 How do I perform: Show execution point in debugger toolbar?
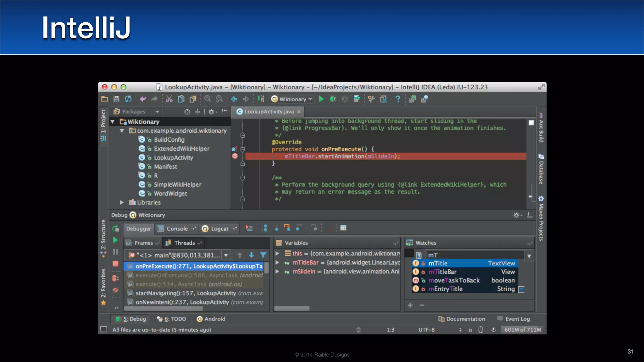[249, 228]
